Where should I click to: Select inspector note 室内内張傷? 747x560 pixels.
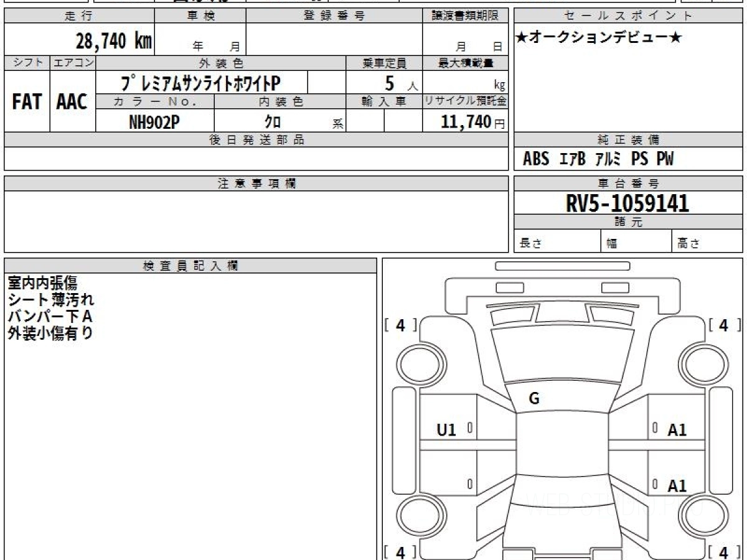coord(42,283)
